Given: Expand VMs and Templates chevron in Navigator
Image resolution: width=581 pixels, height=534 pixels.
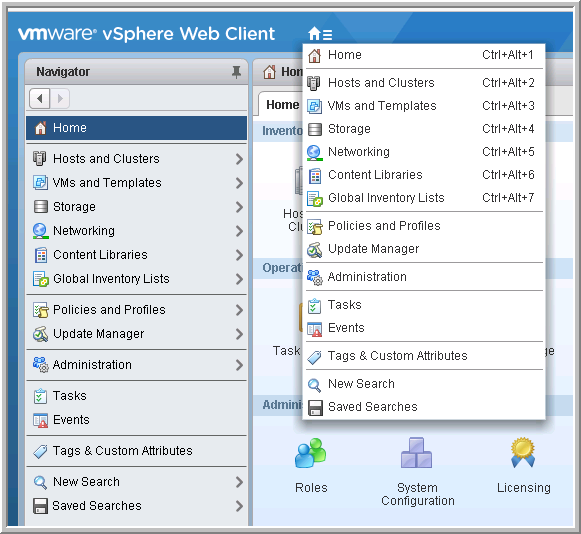Looking at the screenshot, I should (239, 183).
